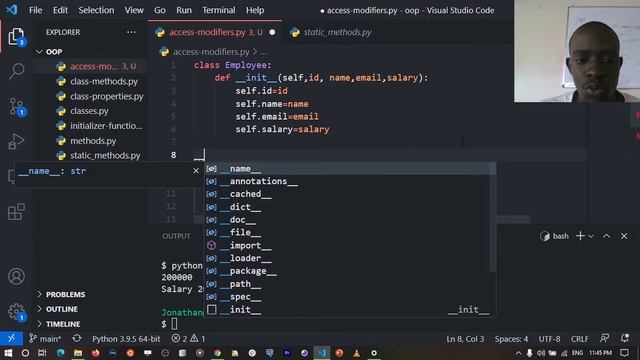
Task: Open the Manage gear icon
Action: pyautogui.click(x=16, y=312)
